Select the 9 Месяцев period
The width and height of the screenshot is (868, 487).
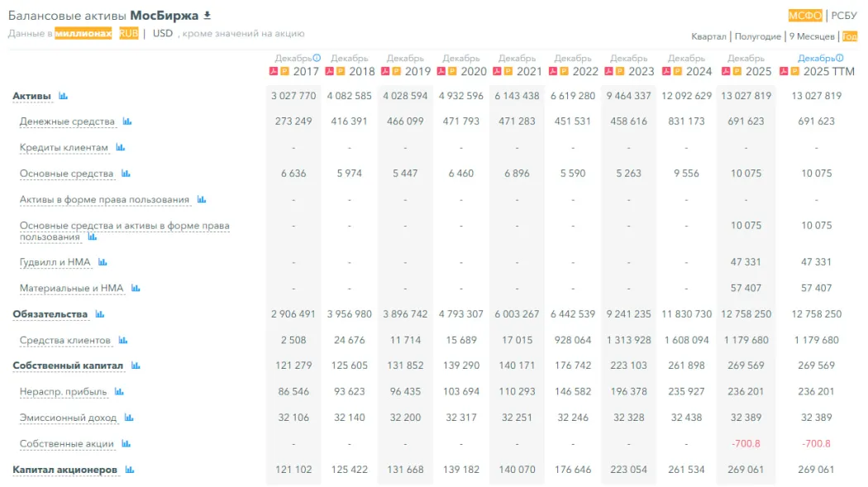click(x=811, y=36)
